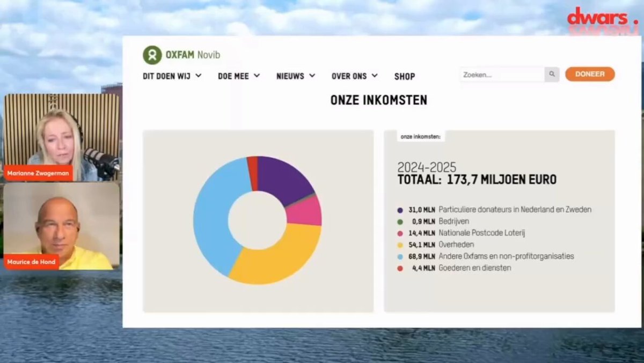644x363 pixels.
Task: Click the 'Marianne Zwagerman' name label
Action: pyautogui.click(x=39, y=173)
